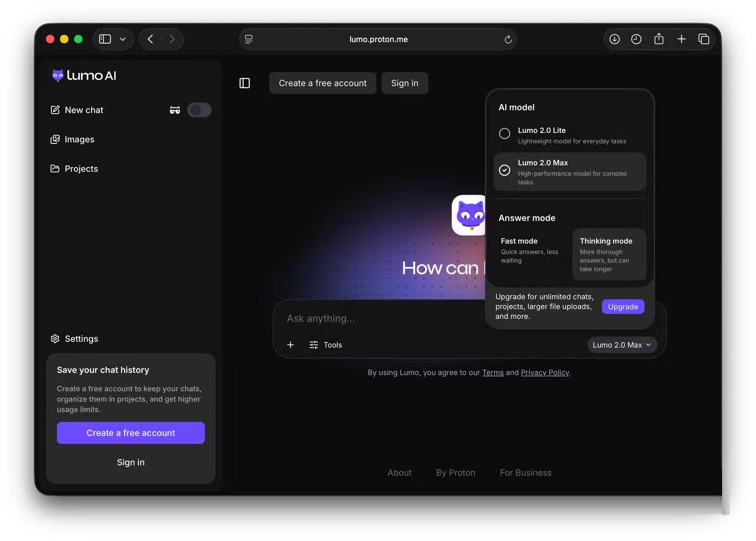
Task: Collapse the Lumo sidebar panel icon
Action: [245, 83]
